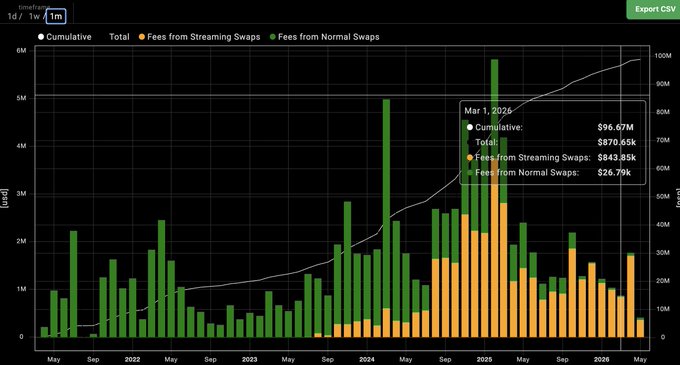Viewport: 680px width, 365px height.
Task: Click the last bar at May 2026
Action: coord(640,328)
